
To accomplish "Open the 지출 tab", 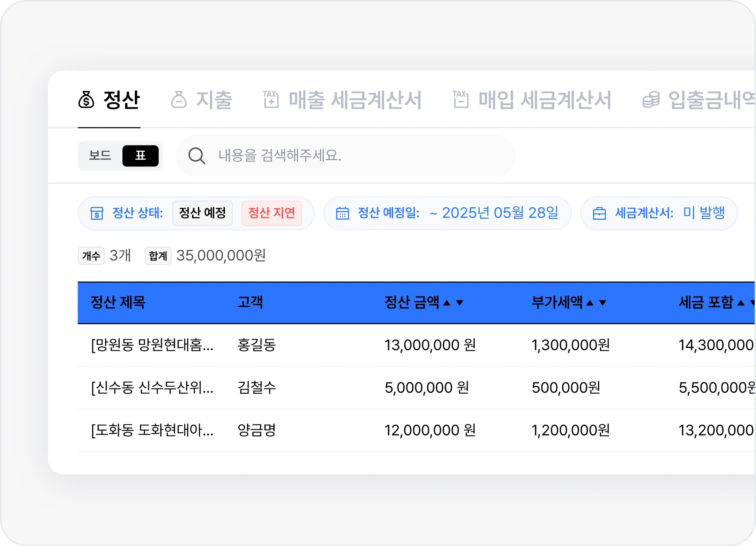I will point(214,100).
